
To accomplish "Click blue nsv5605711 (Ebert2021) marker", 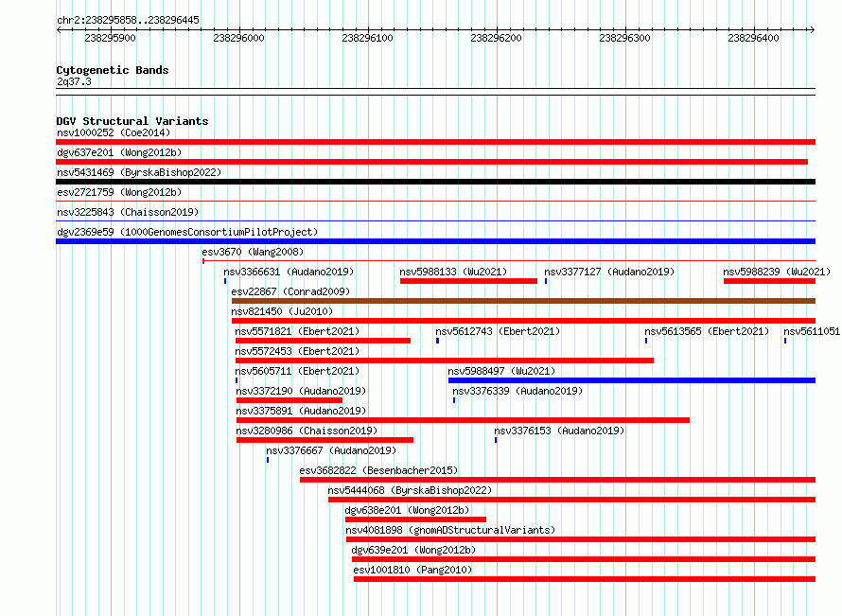I will point(237,380).
